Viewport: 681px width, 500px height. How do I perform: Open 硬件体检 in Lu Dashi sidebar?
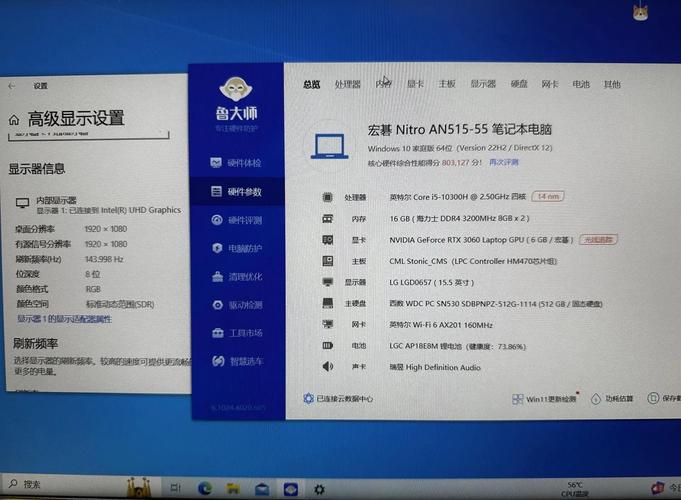236,163
